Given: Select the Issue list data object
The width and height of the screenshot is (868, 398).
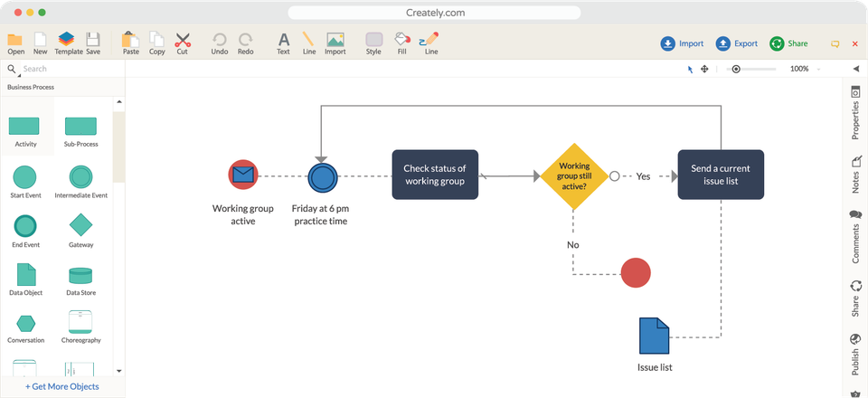Looking at the screenshot, I should 654,336.
